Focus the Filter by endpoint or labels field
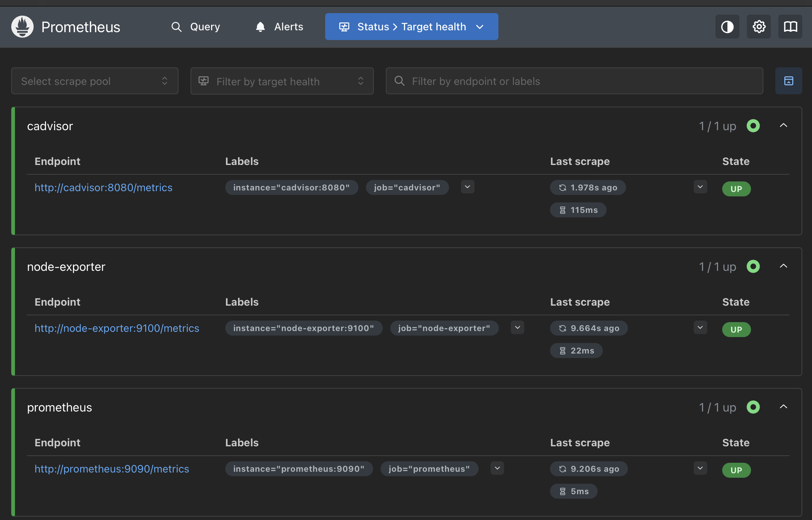This screenshot has height=520, width=812. [x=574, y=81]
